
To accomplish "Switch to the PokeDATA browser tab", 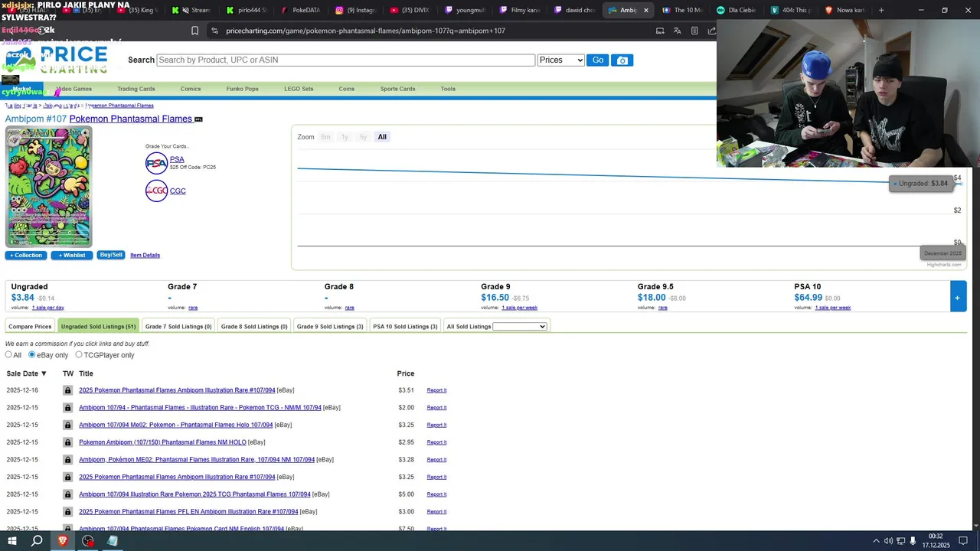I will pos(306,10).
